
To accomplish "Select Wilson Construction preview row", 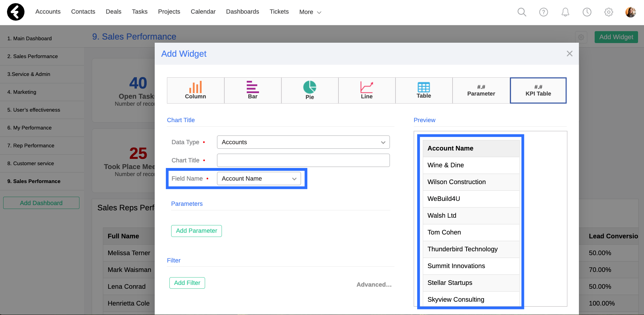I will click(x=471, y=182).
